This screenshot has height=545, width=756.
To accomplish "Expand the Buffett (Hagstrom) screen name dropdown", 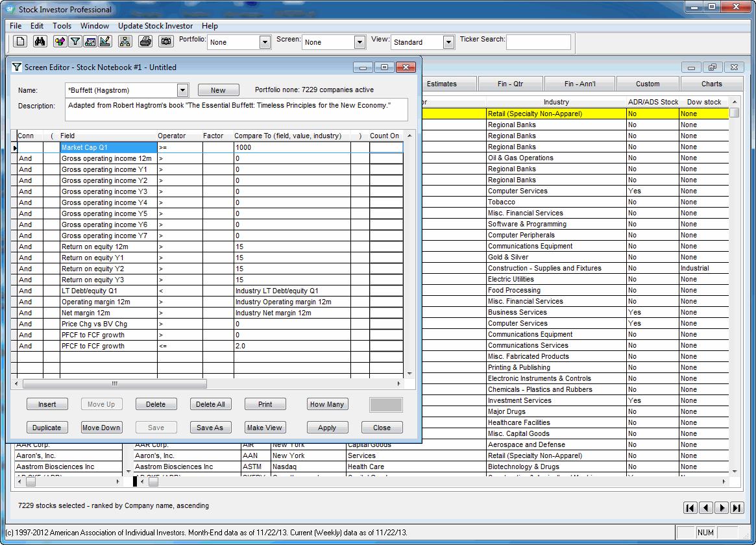I will [x=182, y=90].
